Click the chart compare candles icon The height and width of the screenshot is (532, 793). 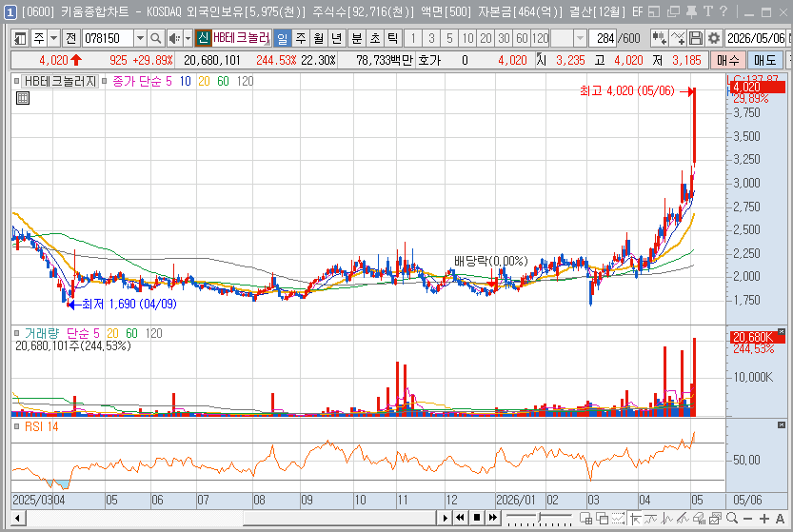(x=659, y=38)
